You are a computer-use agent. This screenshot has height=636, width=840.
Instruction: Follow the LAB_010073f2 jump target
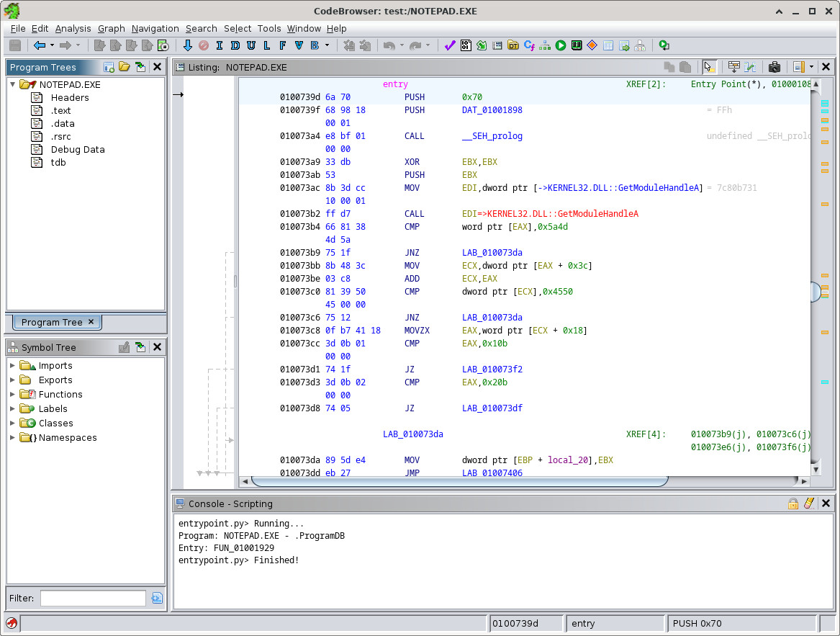pyautogui.click(x=492, y=369)
